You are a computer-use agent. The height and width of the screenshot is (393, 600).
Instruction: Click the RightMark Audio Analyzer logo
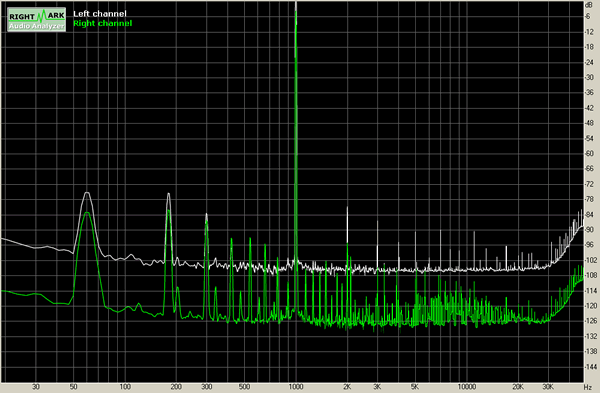tap(36, 20)
